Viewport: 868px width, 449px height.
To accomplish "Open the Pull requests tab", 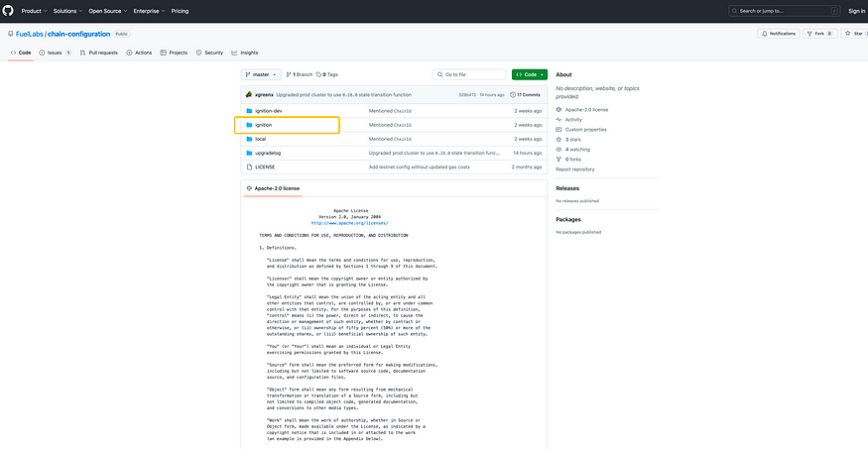I will pyautogui.click(x=98, y=53).
